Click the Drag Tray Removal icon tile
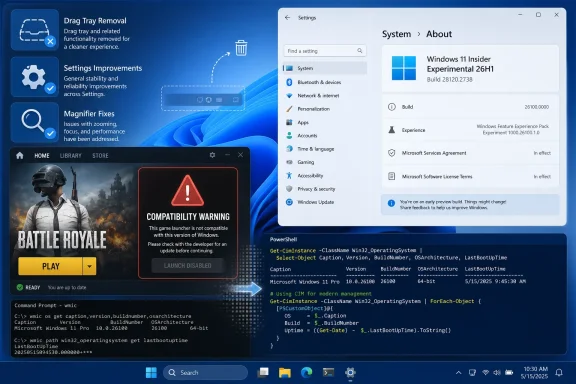Image resolution: width=576 pixels, height=384 pixels. (35, 30)
